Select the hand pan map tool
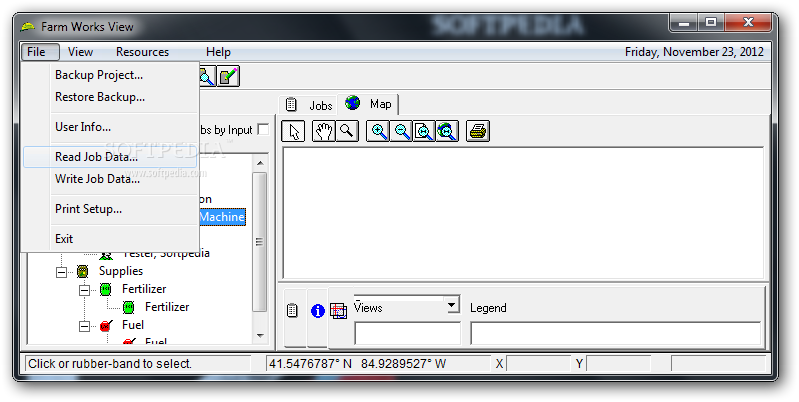Image resolution: width=799 pixels, height=402 pixels. 324,131
